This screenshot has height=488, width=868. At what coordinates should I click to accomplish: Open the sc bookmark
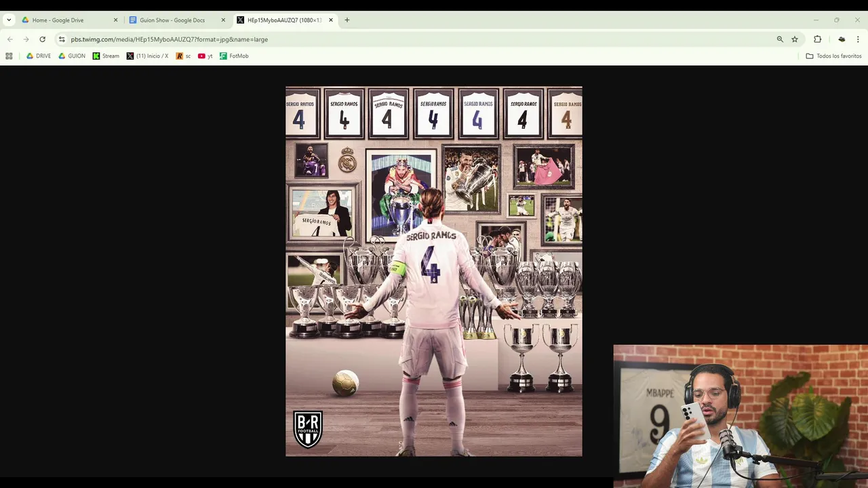[183, 56]
